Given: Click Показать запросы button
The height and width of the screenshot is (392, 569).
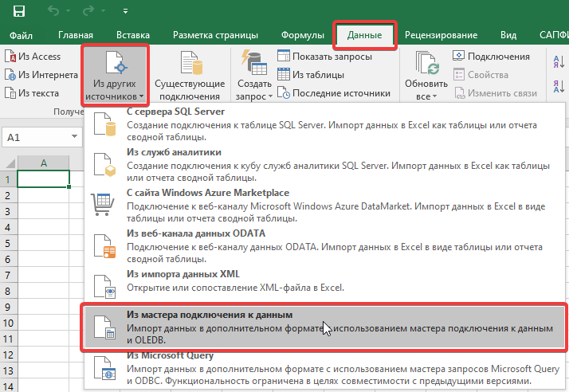Looking at the screenshot, I should tap(325, 57).
